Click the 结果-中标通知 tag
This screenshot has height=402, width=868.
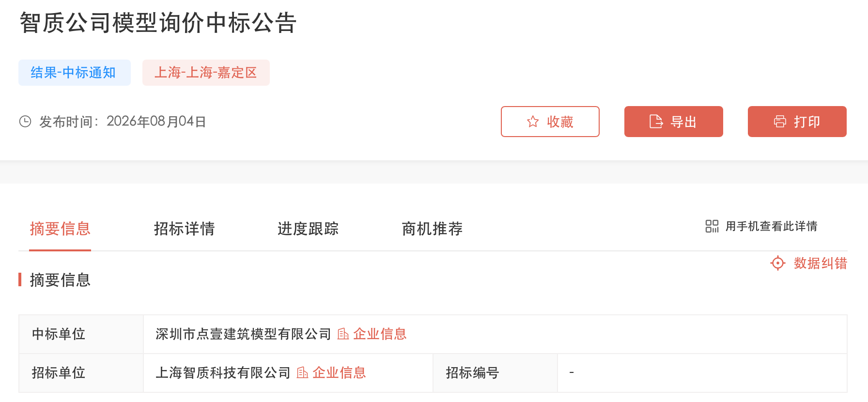(x=75, y=73)
